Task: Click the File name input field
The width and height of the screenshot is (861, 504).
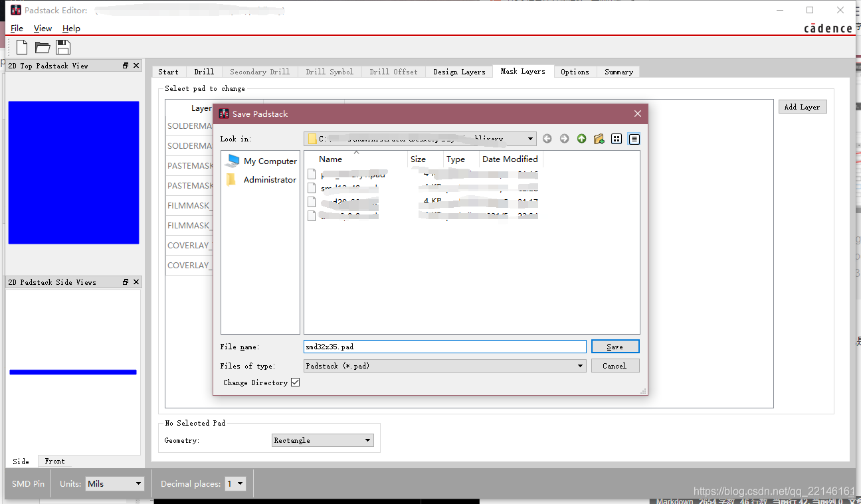Action: pos(444,346)
